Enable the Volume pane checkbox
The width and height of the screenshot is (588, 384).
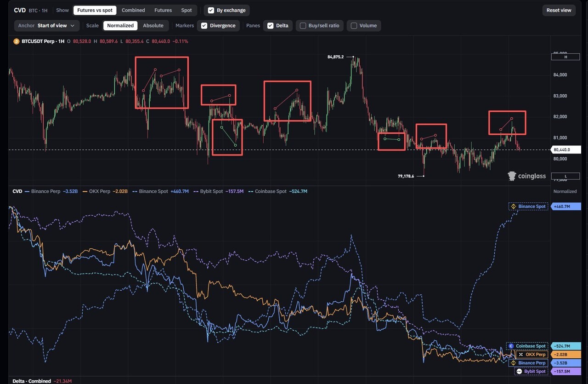coord(363,26)
